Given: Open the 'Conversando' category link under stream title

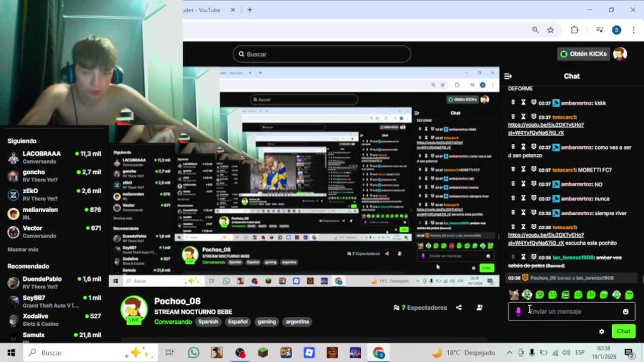Looking at the screenshot, I should (x=173, y=322).
